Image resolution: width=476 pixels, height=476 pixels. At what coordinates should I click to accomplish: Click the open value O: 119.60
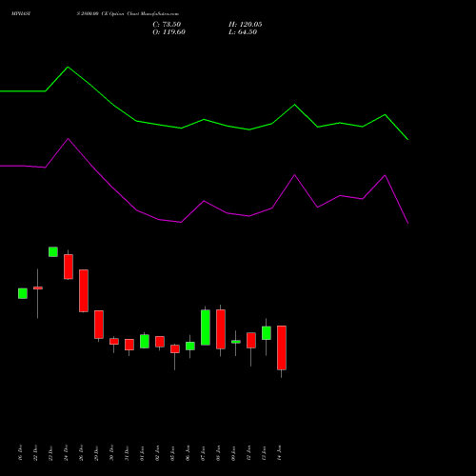[169, 32]
